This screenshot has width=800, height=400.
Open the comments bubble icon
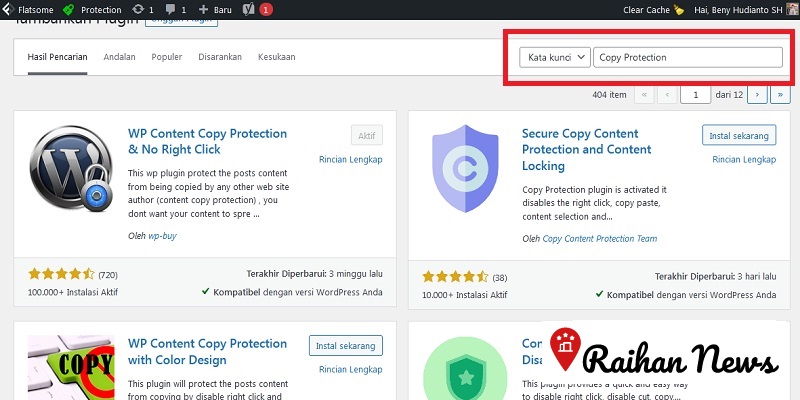[x=171, y=9]
